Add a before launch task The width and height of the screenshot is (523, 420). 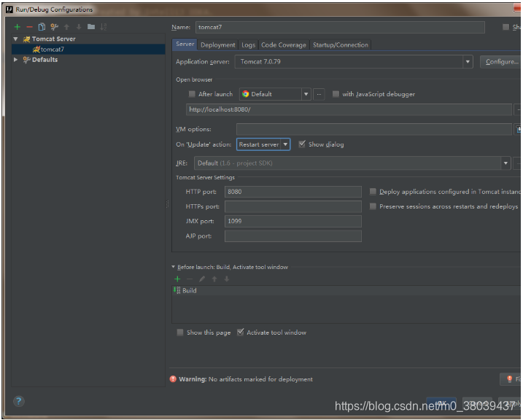coord(177,279)
